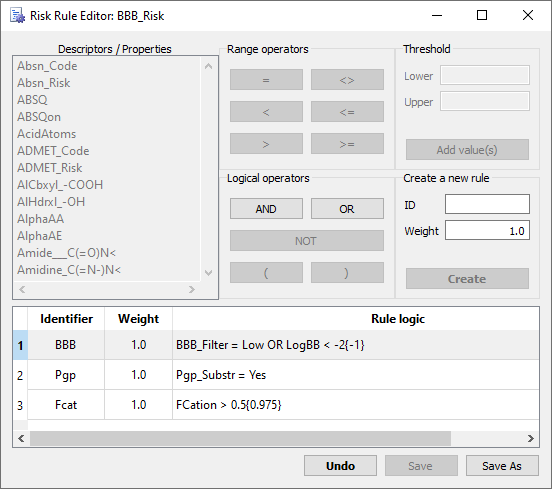Click the Weight field showing 1.0
This screenshot has height=489, width=552.
487,231
